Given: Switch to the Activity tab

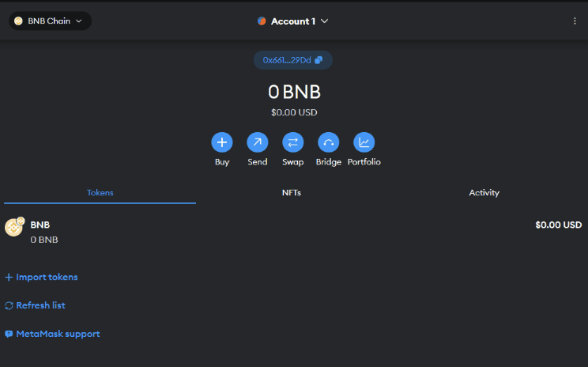Looking at the screenshot, I should point(484,193).
